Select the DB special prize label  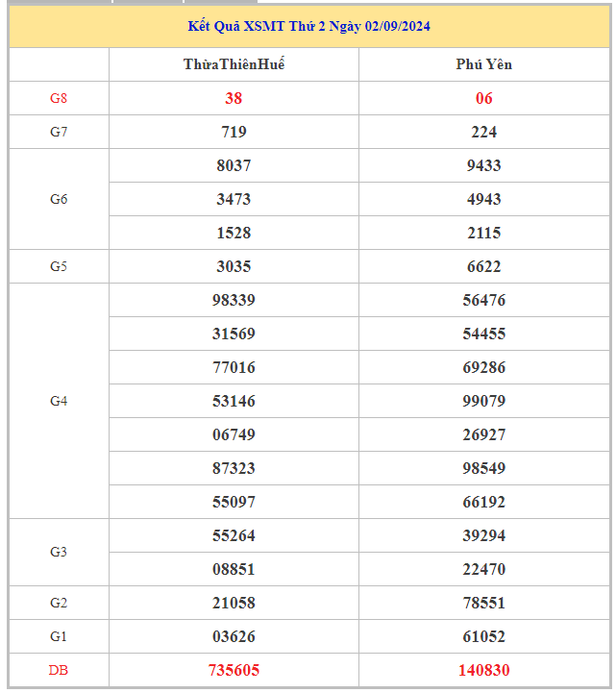[x=59, y=670]
